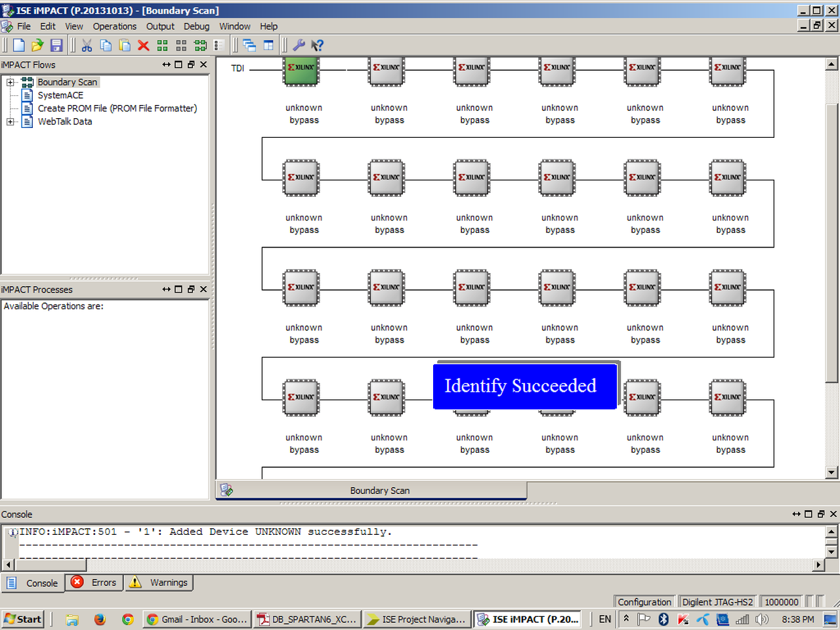The width and height of the screenshot is (840, 630).
Task: Maximize the Console panel
Action: pos(808,514)
